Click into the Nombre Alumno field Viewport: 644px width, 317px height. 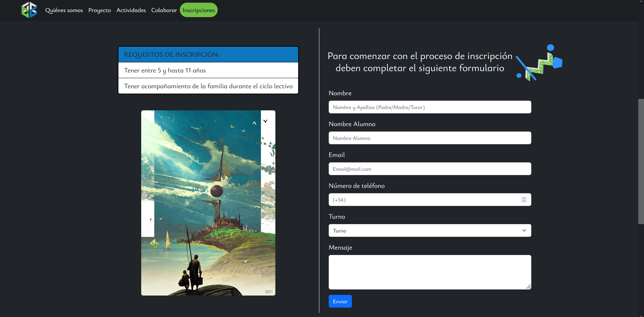point(429,138)
